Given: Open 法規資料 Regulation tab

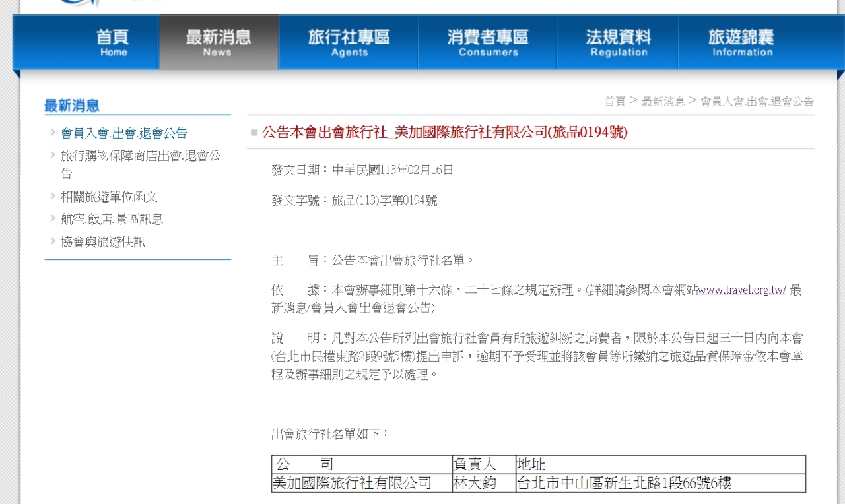Looking at the screenshot, I should point(618,43).
